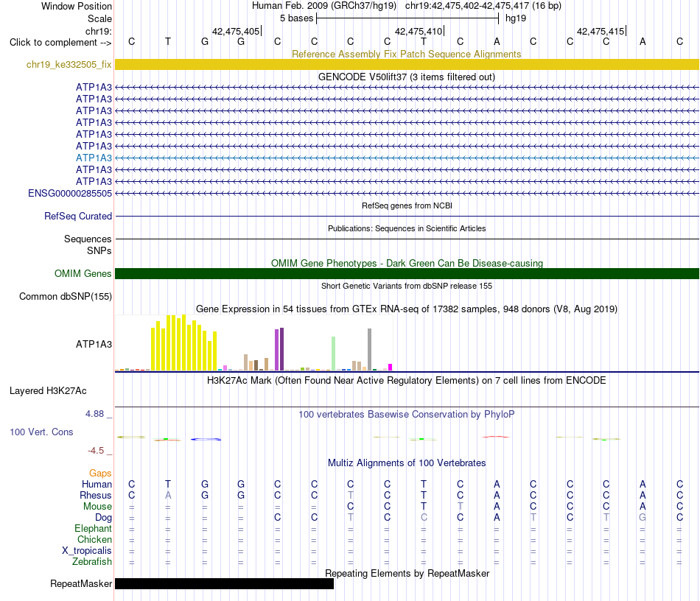
Task: Click the light green bar in GTEx chart
Action: click(x=334, y=354)
